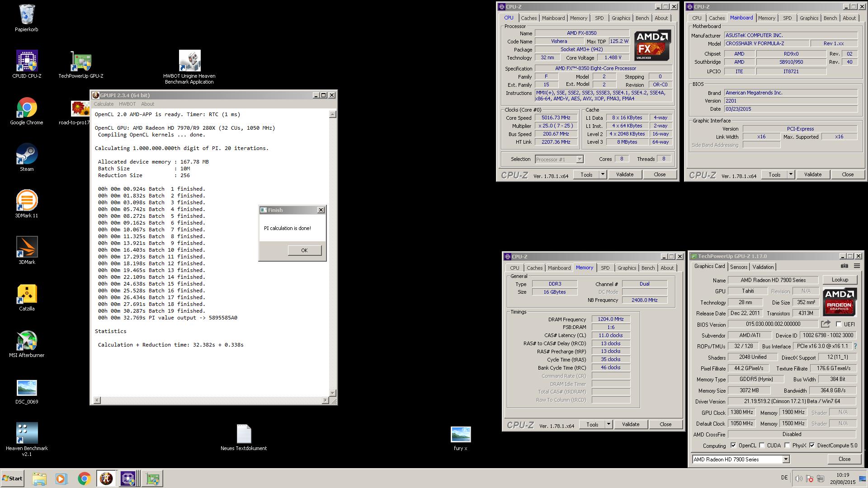Switch to Caches tab in CPU-Z CPU window
The image size is (868, 488).
pyautogui.click(x=528, y=18)
